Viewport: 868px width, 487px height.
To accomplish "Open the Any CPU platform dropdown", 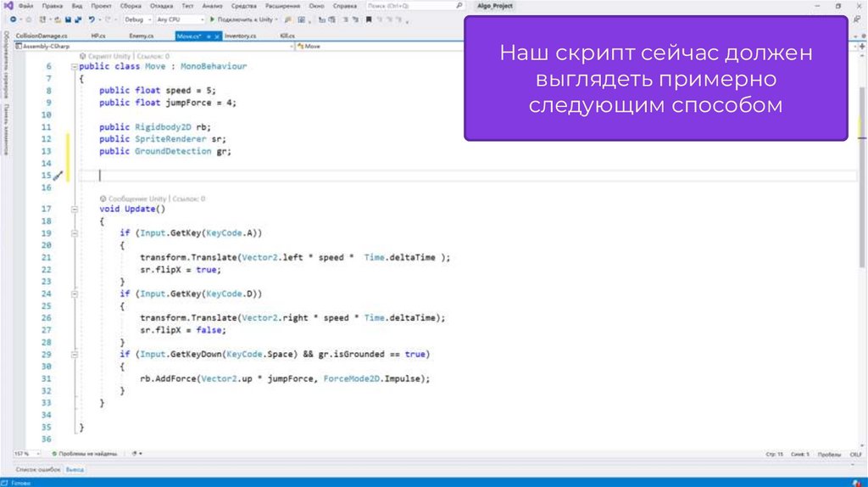I will tap(180, 20).
